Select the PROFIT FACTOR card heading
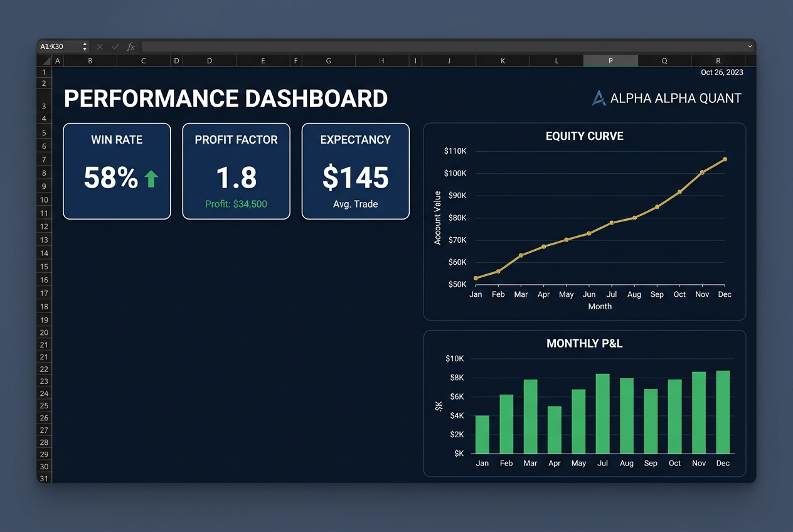 (236, 139)
